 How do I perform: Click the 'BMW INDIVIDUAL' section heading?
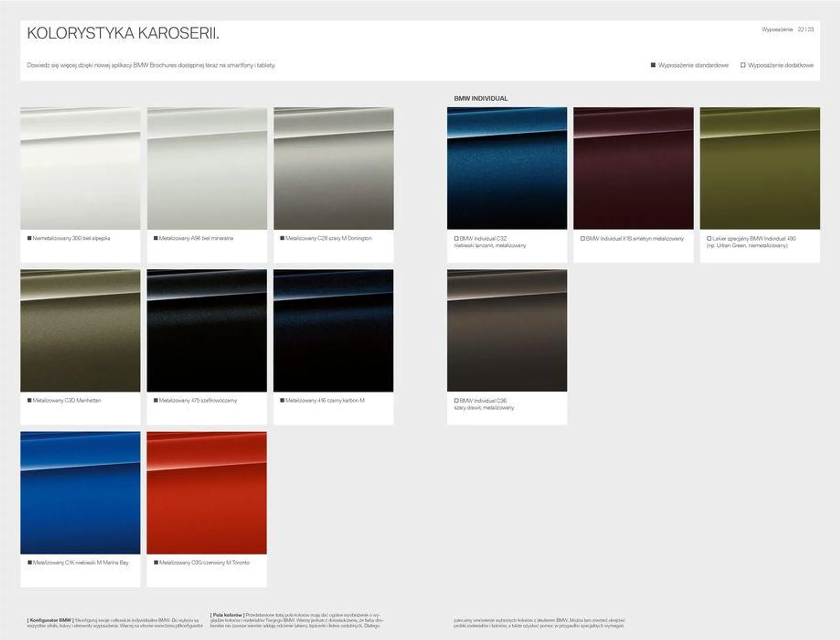[x=481, y=98]
